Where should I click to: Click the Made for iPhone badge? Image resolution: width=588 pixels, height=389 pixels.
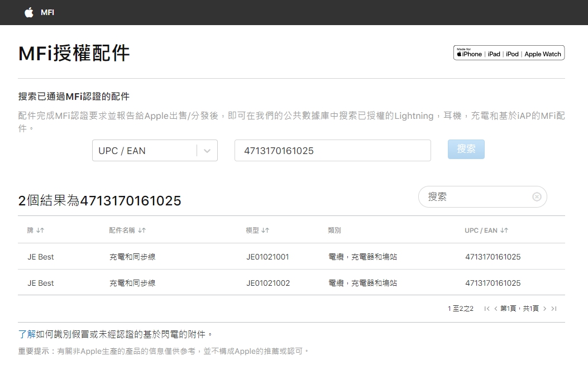point(509,53)
